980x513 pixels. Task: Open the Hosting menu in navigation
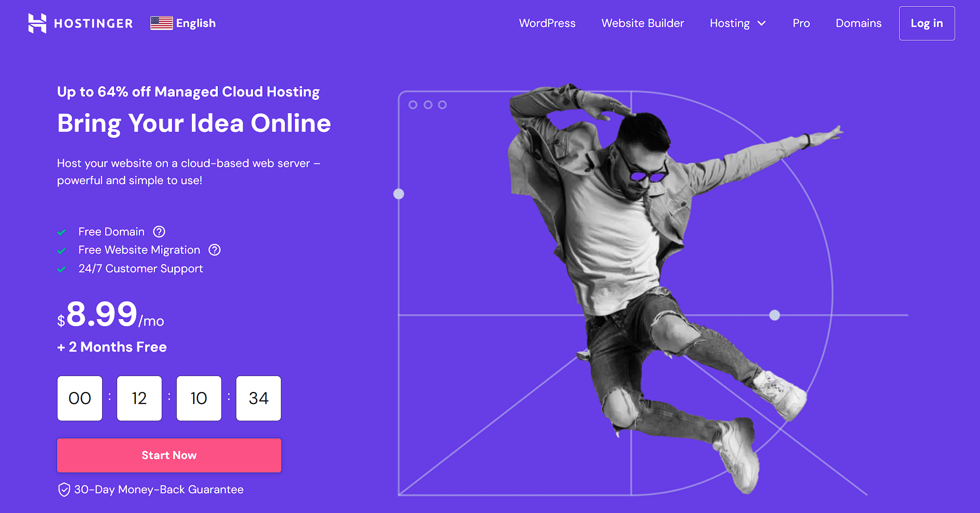click(x=737, y=23)
